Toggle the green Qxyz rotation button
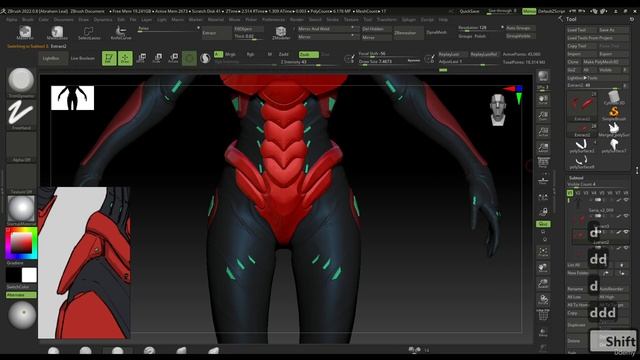Screen dimensions: 640x360 pos(543,224)
